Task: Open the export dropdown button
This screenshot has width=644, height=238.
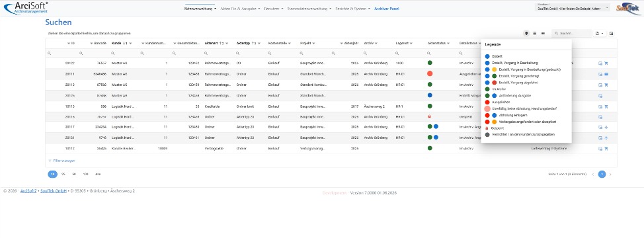Action: click(x=599, y=33)
